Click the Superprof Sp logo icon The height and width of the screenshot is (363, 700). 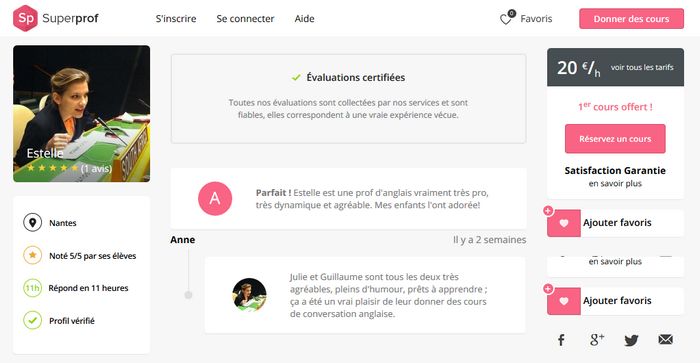click(x=25, y=18)
